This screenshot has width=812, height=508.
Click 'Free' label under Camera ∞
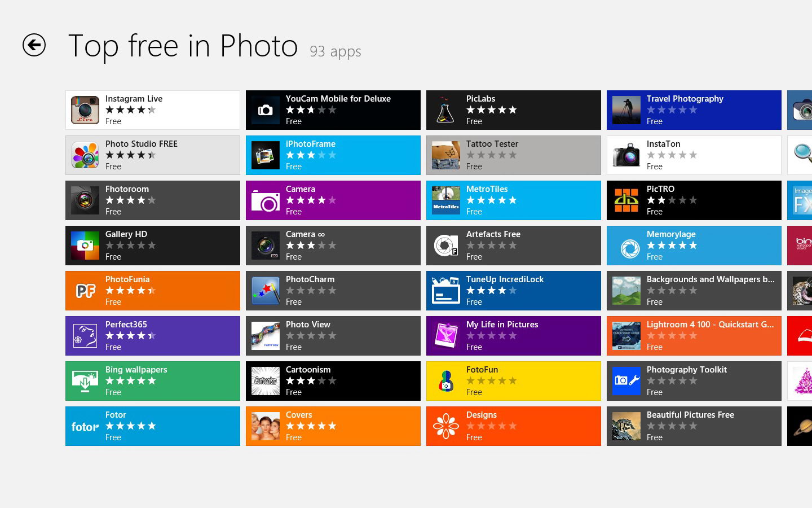click(x=293, y=257)
